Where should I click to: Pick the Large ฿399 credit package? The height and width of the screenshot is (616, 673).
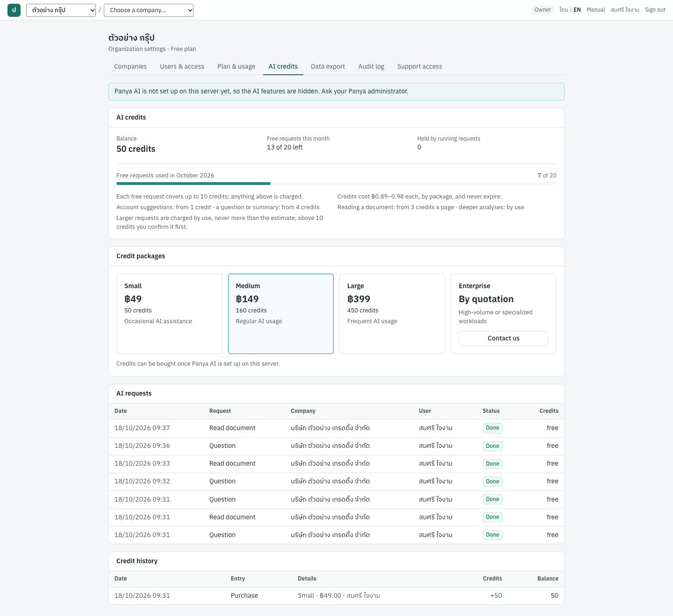click(392, 314)
